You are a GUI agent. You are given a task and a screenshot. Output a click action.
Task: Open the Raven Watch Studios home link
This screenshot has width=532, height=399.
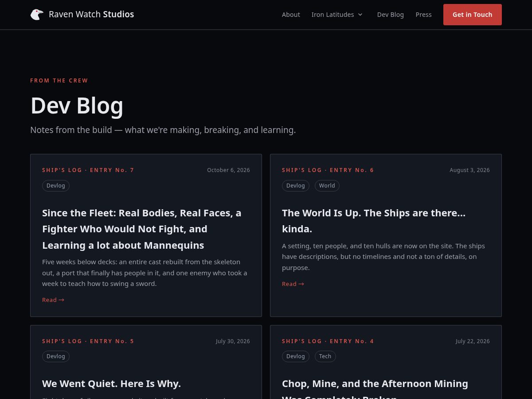[82, 15]
